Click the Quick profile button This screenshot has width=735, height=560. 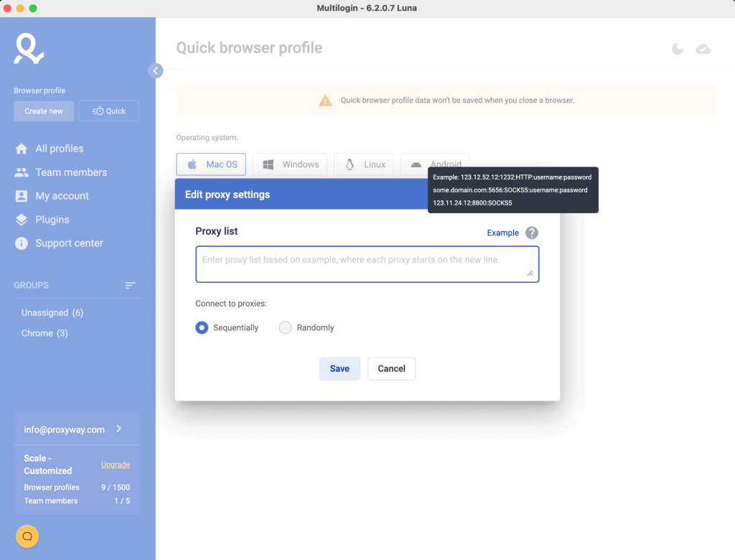(109, 111)
